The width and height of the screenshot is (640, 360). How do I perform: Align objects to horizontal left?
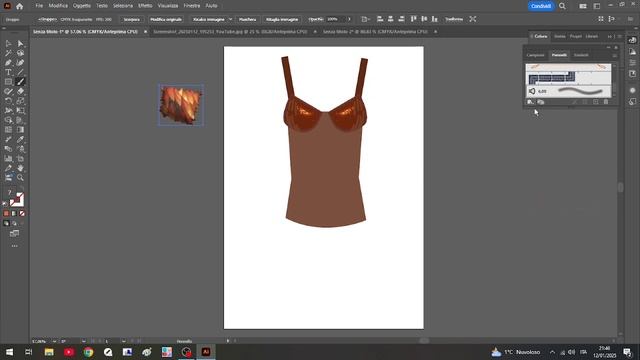click(x=380, y=19)
